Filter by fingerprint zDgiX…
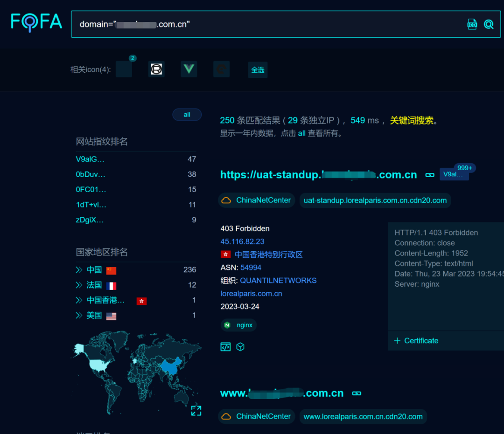 click(90, 220)
